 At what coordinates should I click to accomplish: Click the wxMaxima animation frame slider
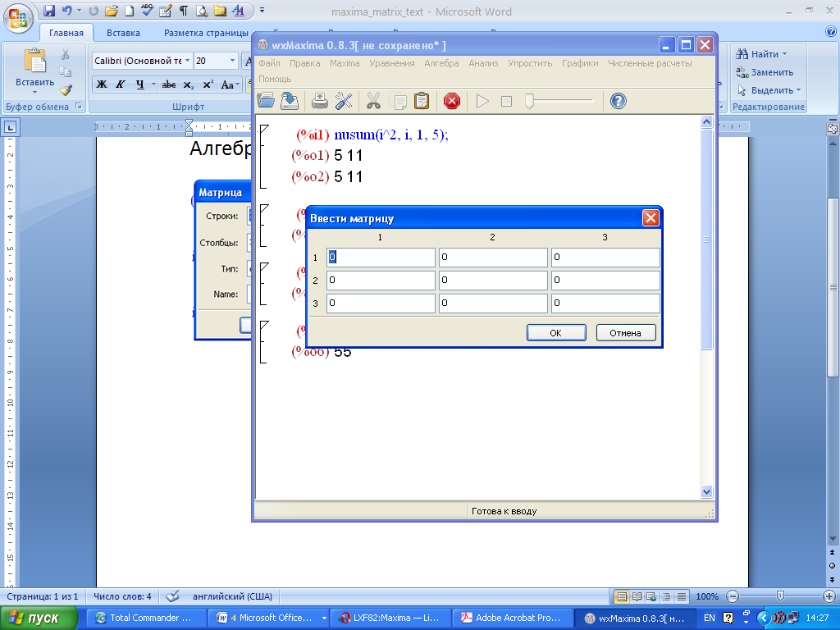(529, 101)
